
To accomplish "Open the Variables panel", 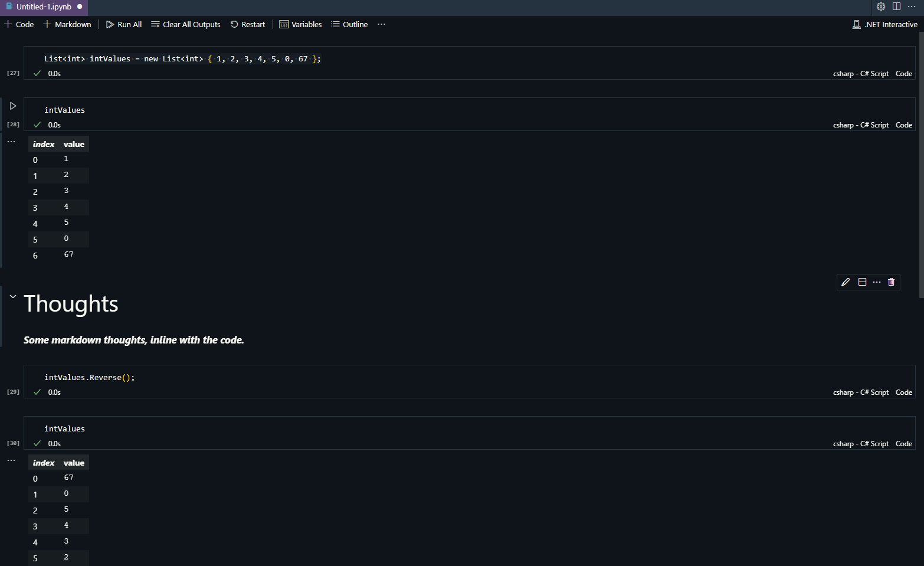I will 300,24.
